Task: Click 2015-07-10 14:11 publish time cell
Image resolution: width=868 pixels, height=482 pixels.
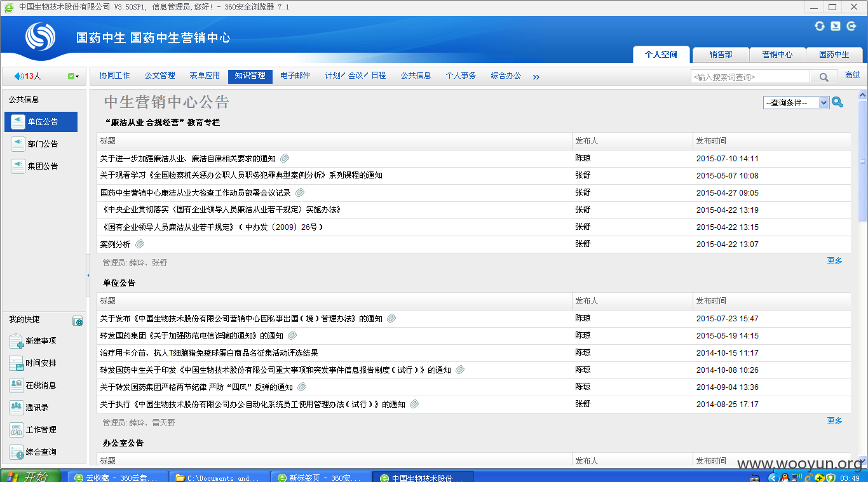Action: click(728, 159)
